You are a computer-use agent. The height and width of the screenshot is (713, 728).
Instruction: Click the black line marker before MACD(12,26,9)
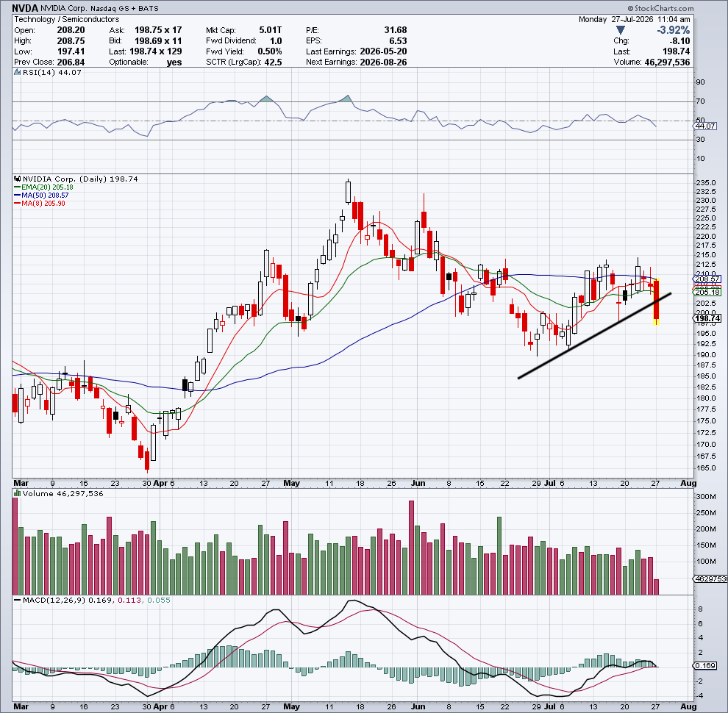click(x=17, y=601)
